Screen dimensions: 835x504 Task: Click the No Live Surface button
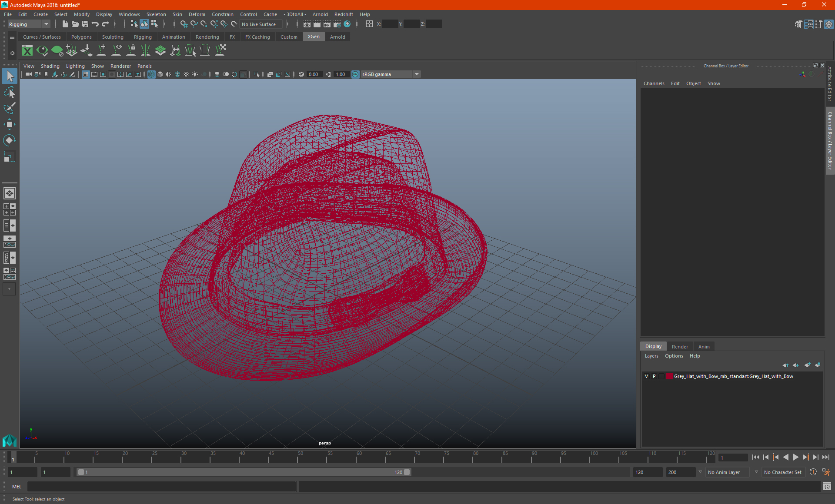259,24
